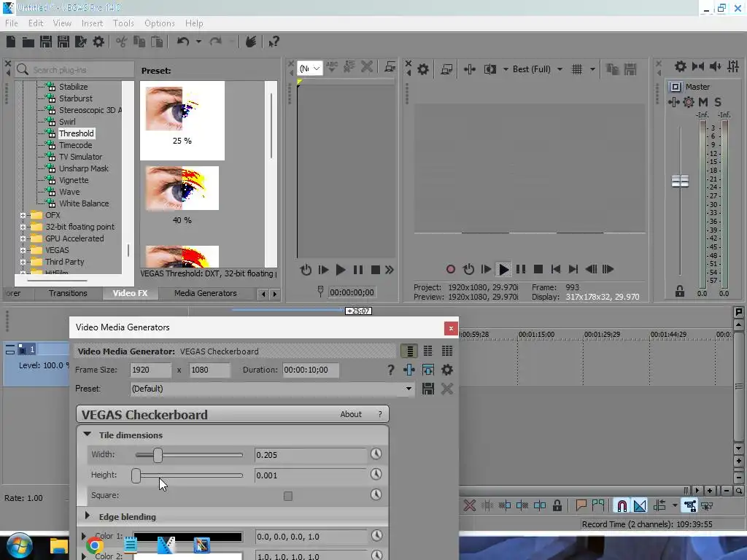Open Master bus audio properties gear

coord(681,66)
